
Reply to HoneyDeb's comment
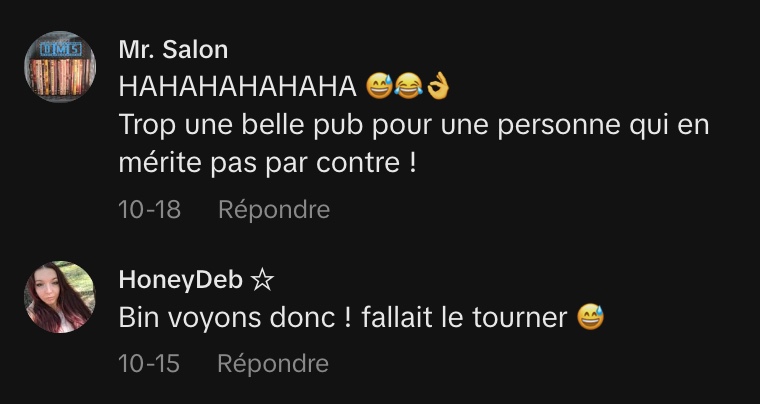273,363
